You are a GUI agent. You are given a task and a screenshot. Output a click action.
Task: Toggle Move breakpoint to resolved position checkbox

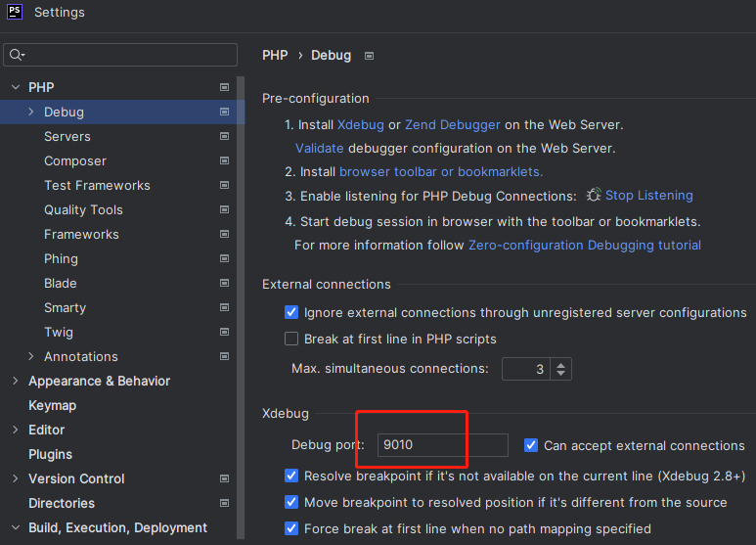291,502
